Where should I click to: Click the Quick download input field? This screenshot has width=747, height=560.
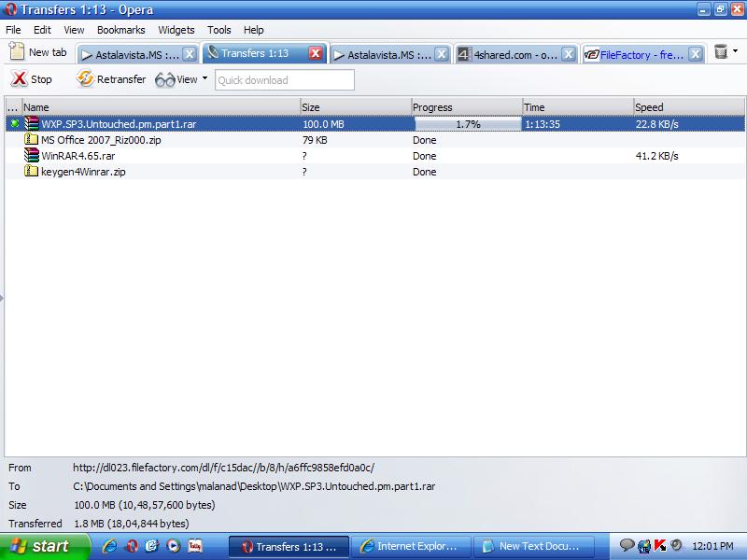point(285,80)
